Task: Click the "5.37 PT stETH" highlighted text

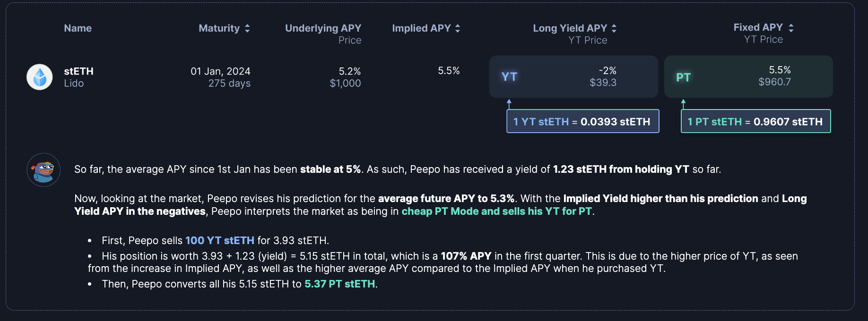Action: click(340, 284)
